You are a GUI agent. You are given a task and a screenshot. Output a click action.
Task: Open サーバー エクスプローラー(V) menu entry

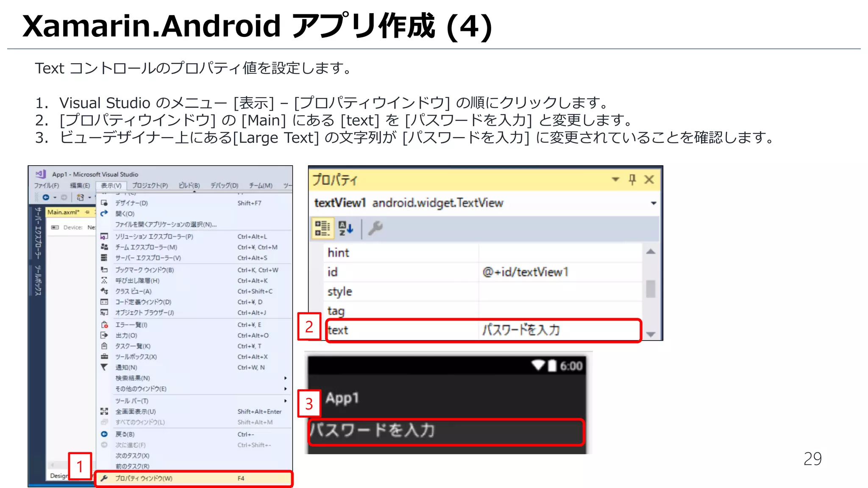[x=195, y=258]
